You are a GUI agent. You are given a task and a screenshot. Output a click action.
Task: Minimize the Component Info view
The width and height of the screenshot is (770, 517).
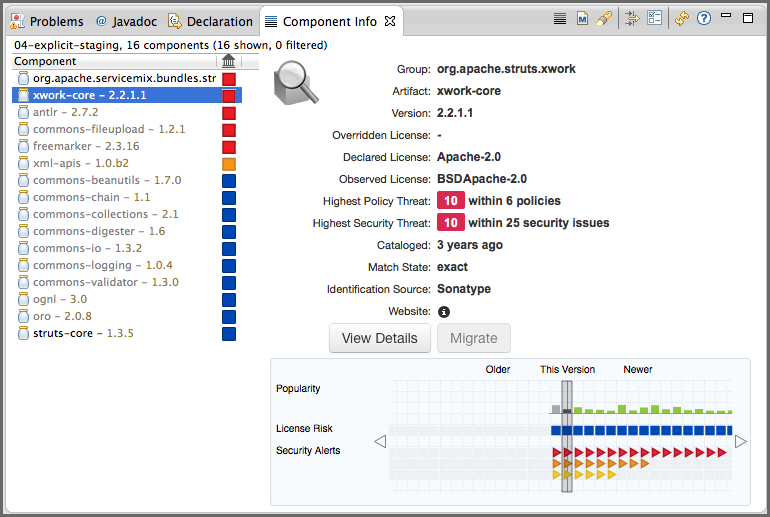click(726, 16)
